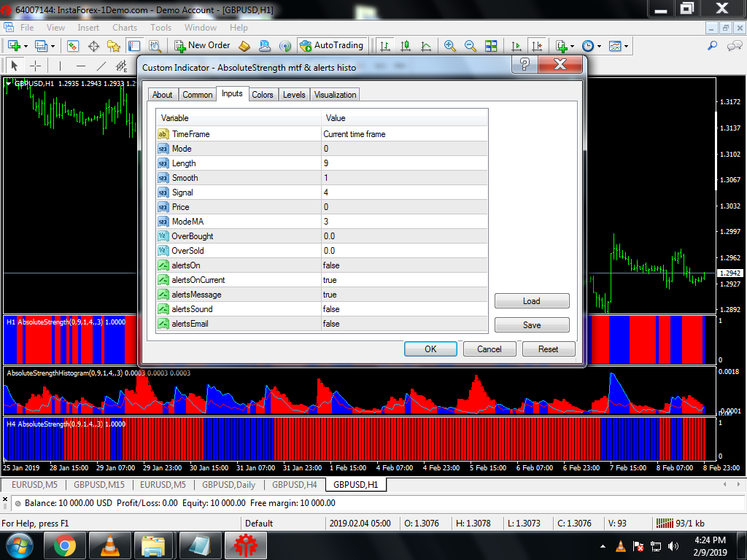Screen dimensions: 747x560
Task: Click the Zoom Out magnifier icon
Action: point(471,46)
